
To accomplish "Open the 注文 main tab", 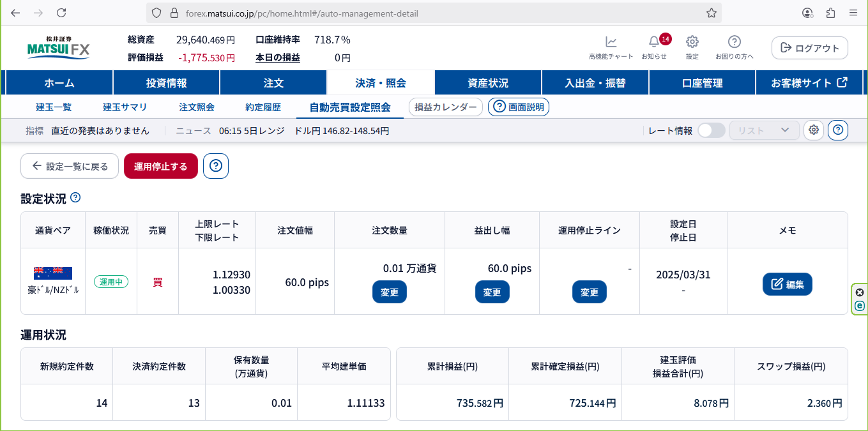I will point(273,83).
